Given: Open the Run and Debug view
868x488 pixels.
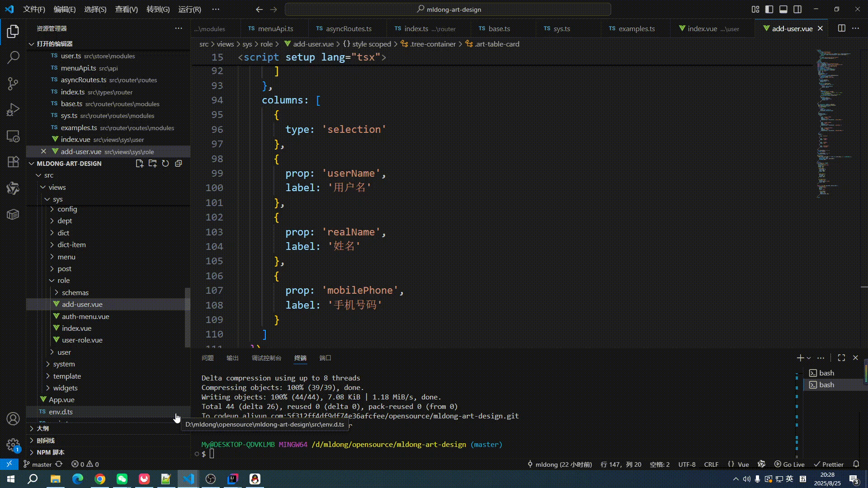Looking at the screenshot, I should pos(13,110).
